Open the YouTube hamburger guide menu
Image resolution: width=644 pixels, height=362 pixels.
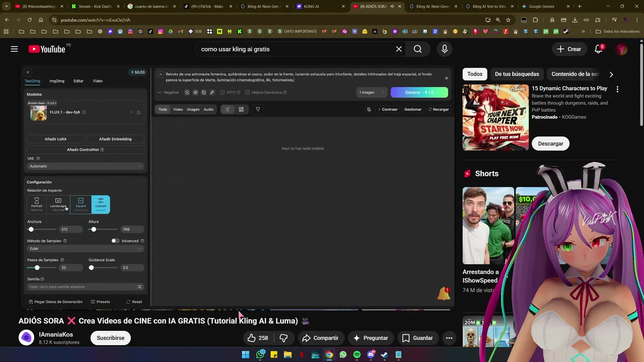(14, 49)
